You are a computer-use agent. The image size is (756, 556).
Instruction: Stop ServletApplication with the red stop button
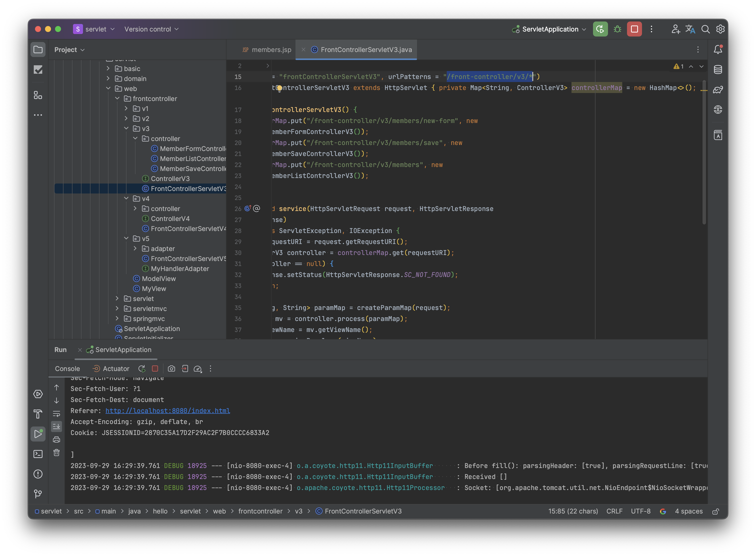(x=634, y=29)
